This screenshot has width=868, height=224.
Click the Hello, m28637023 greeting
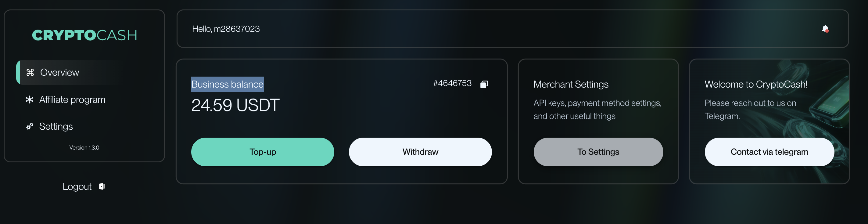point(226,29)
